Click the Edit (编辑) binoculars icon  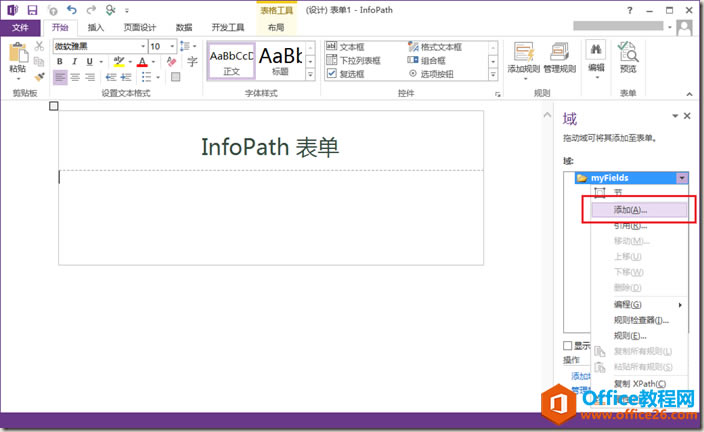coord(596,56)
